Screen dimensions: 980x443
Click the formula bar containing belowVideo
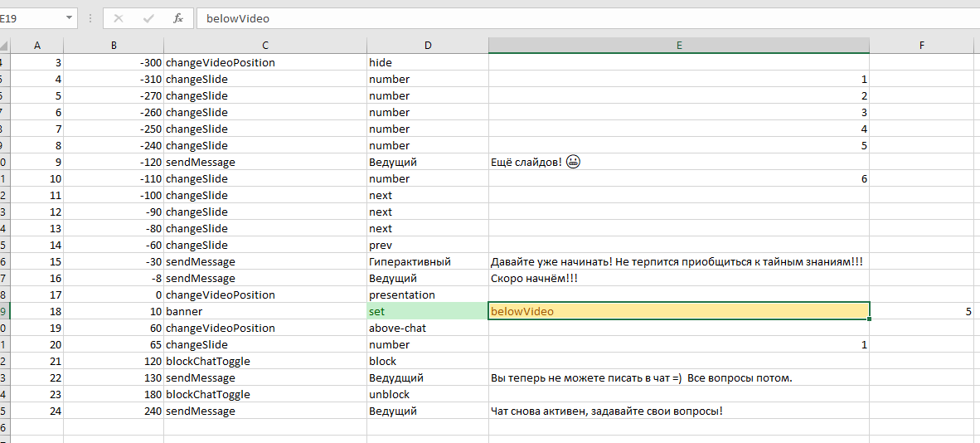[x=580, y=18]
